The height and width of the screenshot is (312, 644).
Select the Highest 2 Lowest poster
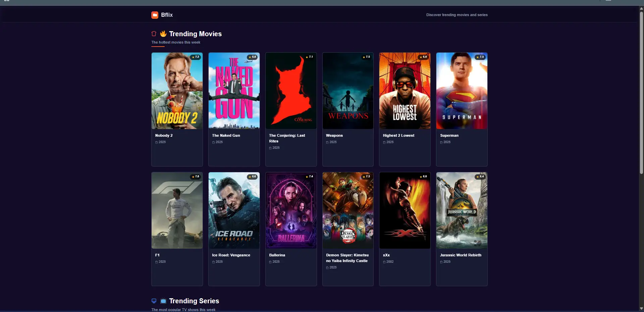pyautogui.click(x=405, y=91)
